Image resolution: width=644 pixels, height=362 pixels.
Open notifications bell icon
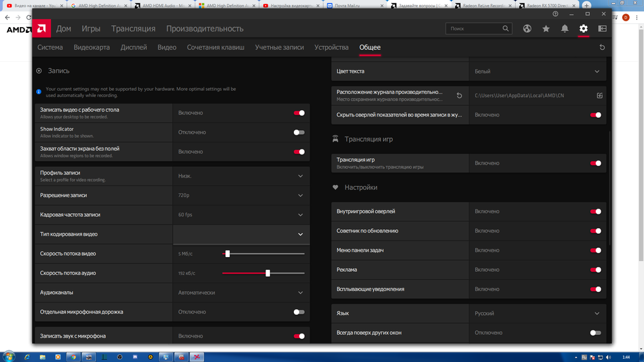(x=565, y=28)
